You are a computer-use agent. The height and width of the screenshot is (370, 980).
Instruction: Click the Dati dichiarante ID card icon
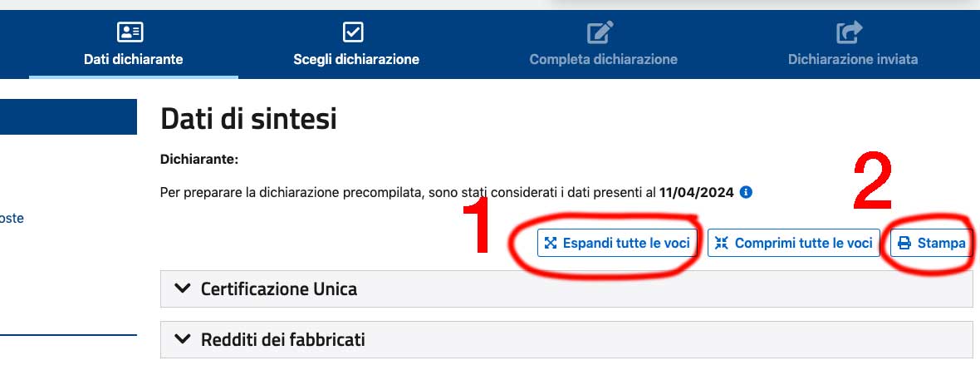click(x=130, y=32)
